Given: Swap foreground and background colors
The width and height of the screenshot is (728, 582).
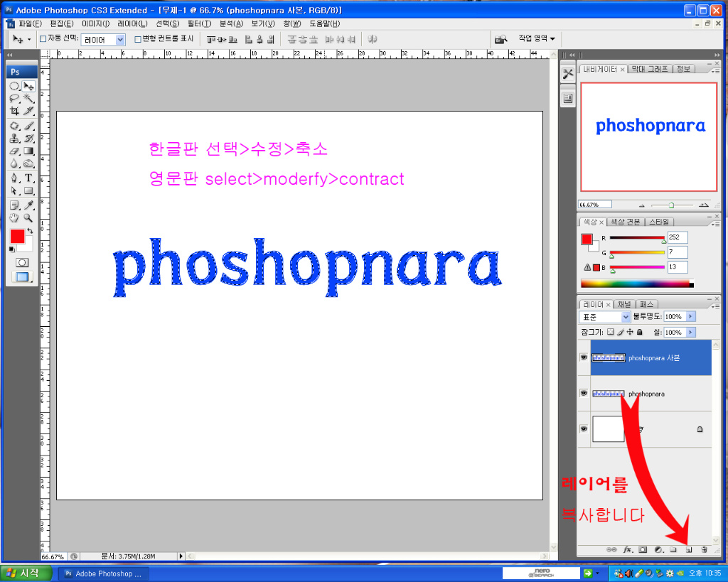Looking at the screenshot, I should pos(30,231).
